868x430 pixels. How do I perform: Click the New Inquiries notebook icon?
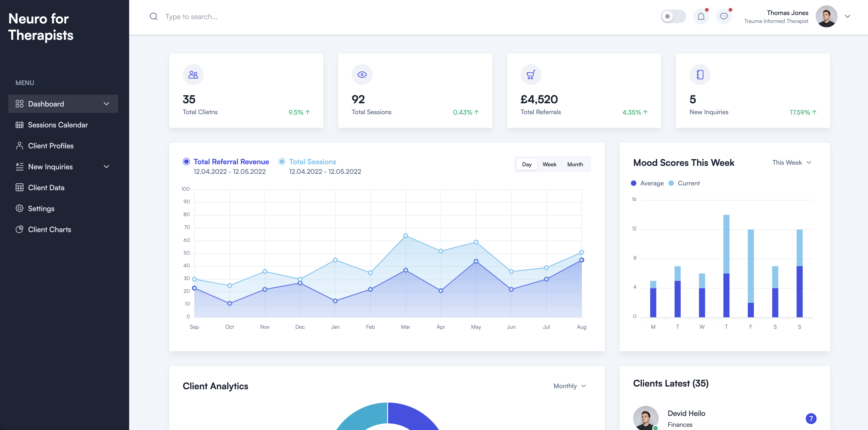coord(700,75)
